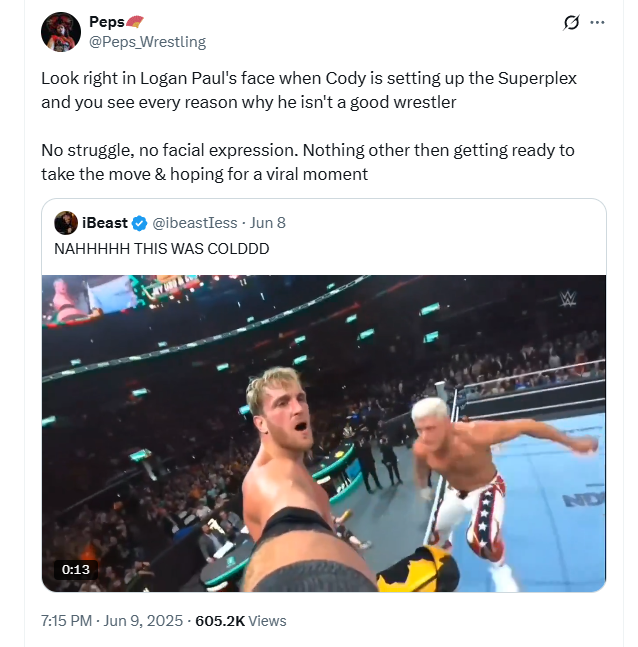
Task: Open the Peps display name link
Action: [x=105, y=22]
